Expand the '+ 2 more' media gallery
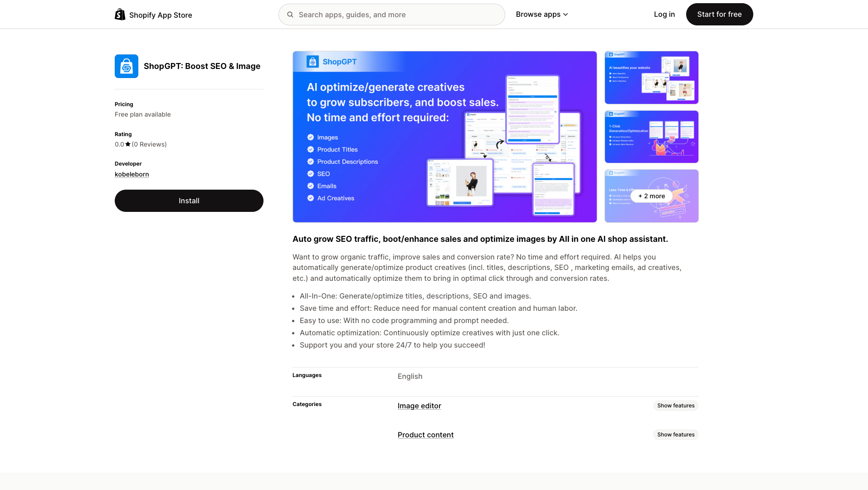 pos(651,196)
